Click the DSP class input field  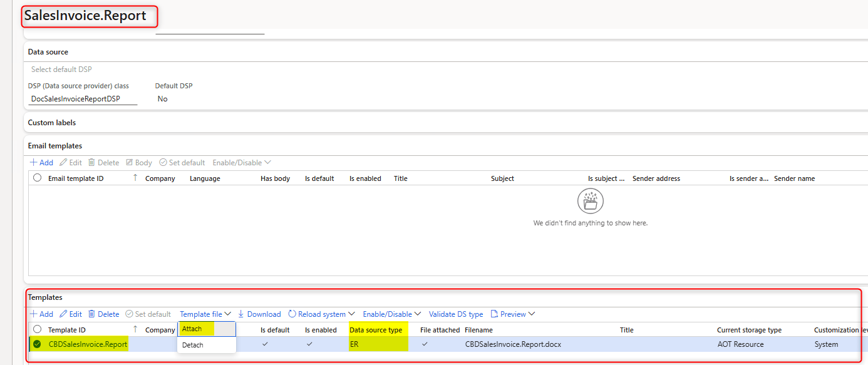pos(83,99)
